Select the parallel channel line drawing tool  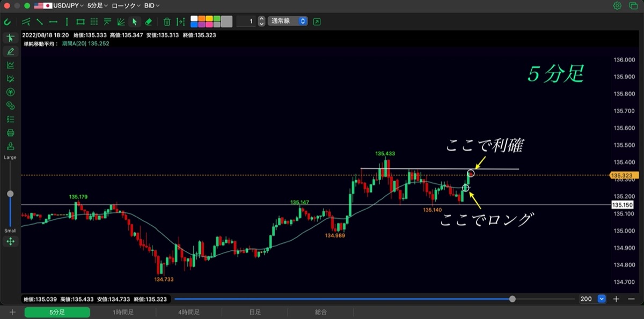(26, 22)
